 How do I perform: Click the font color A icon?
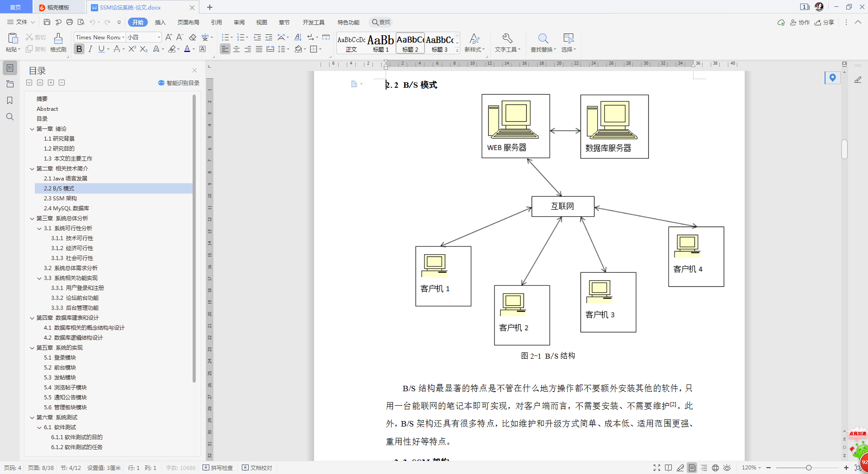[x=187, y=49]
